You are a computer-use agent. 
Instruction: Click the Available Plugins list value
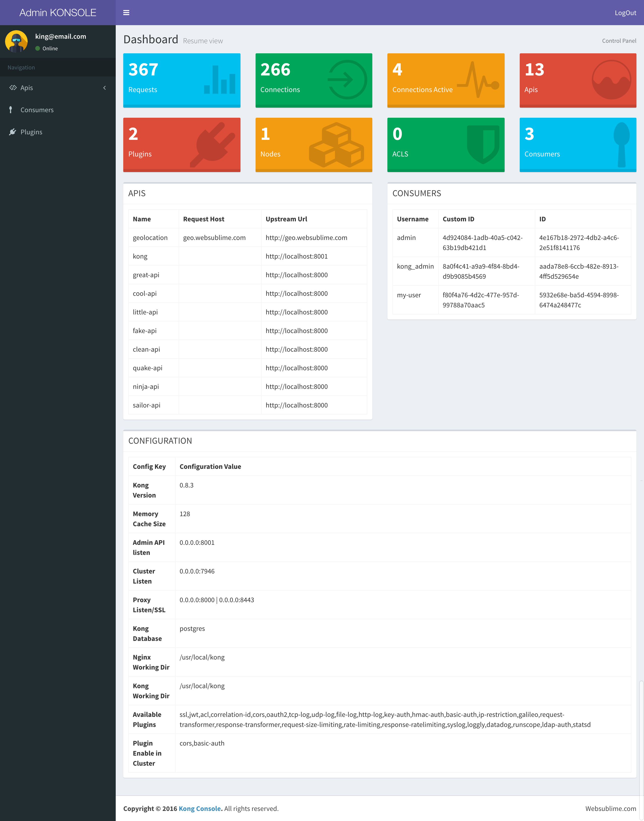click(385, 720)
